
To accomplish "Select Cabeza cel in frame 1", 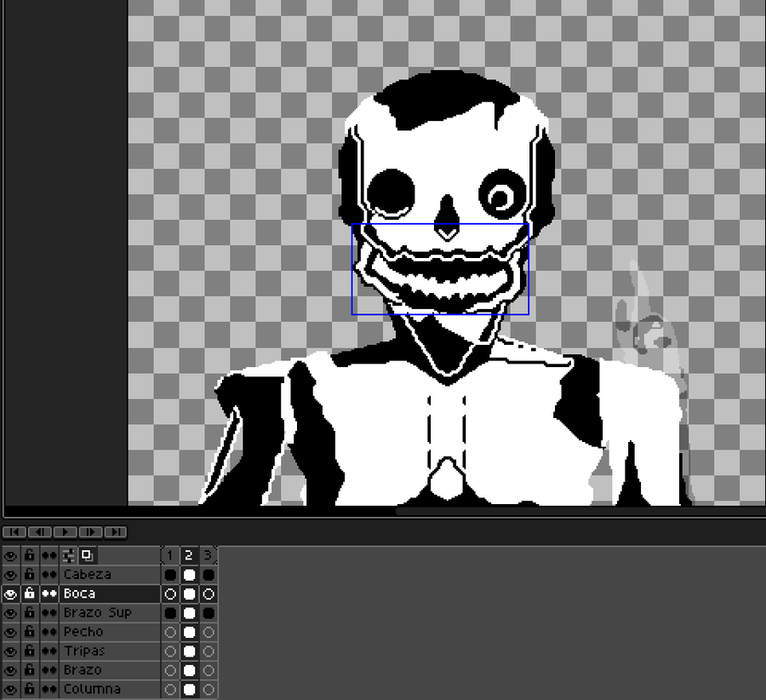I will [x=170, y=574].
